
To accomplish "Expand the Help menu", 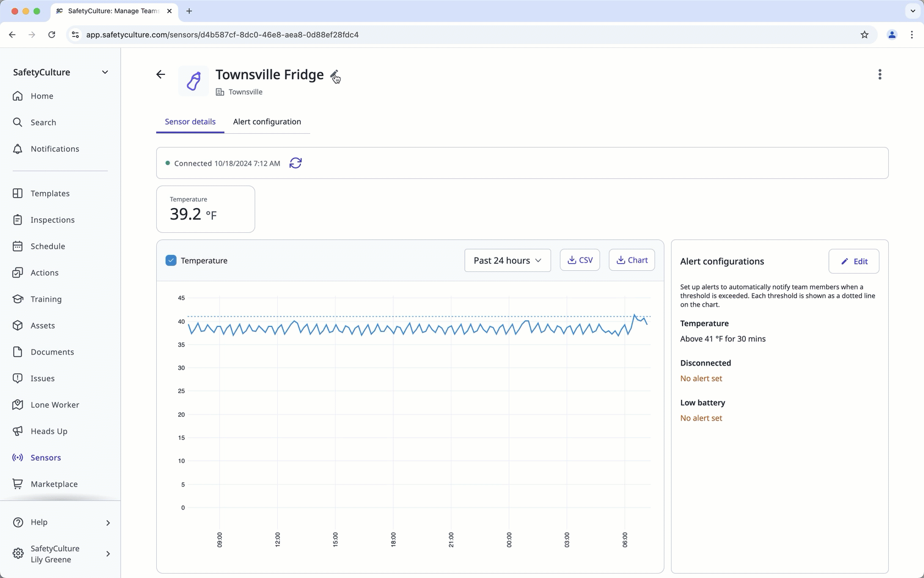I will [60, 522].
